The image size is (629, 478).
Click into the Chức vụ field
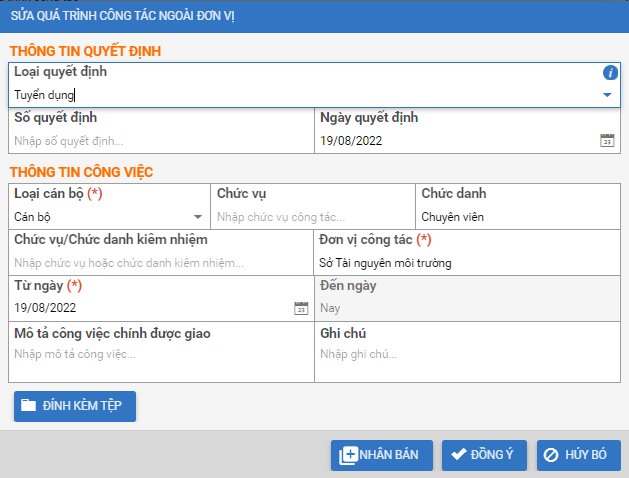coord(312,216)
